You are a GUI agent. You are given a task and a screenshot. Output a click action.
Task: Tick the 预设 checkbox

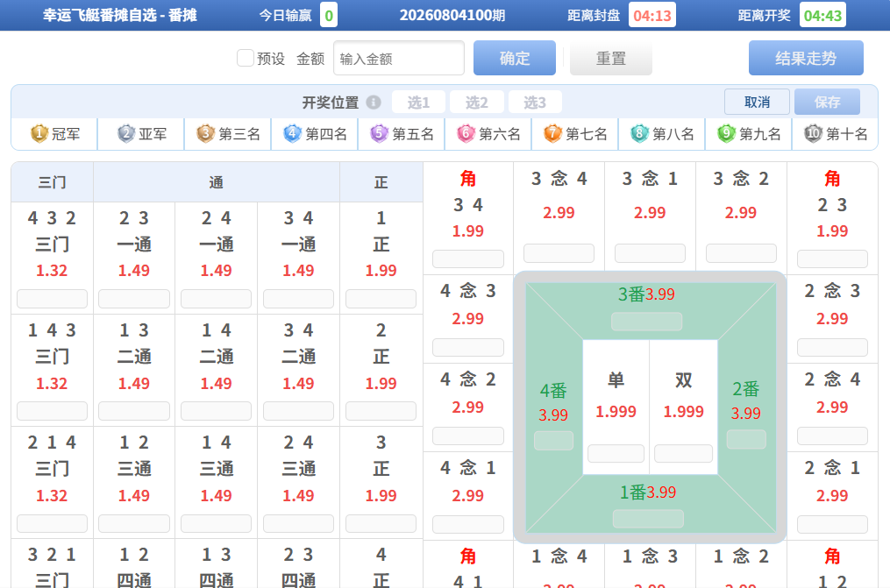click(x=246, y=58)
